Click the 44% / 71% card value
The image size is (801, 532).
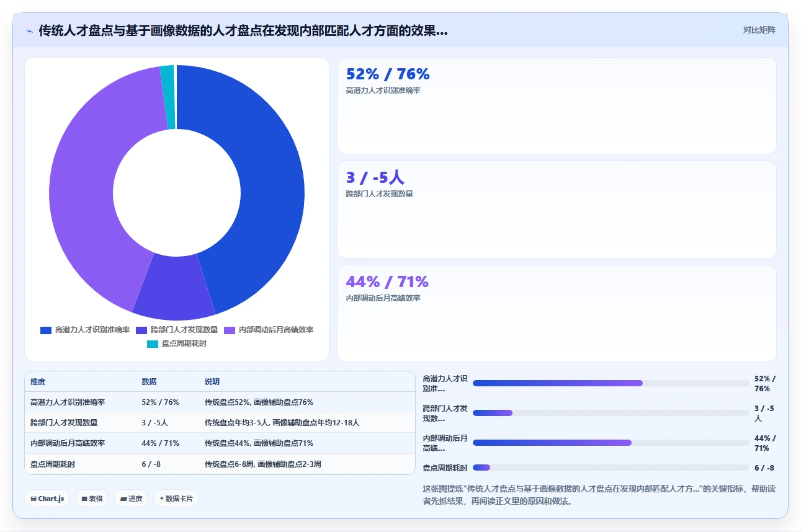387,282
